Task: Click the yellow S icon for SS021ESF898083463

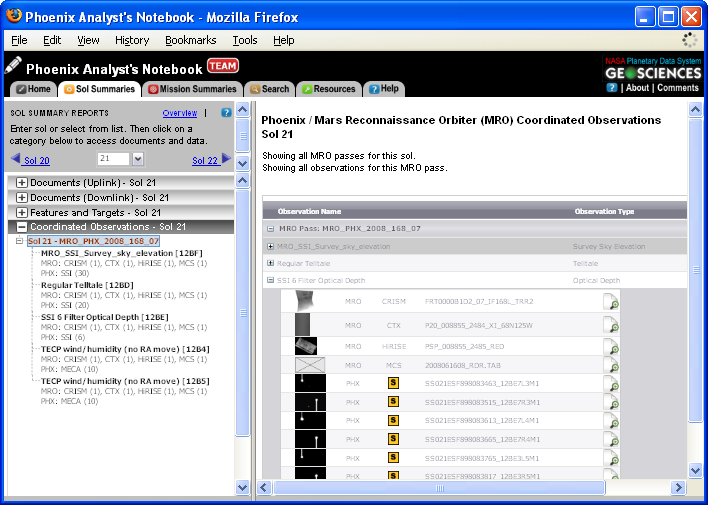Action: click(394, 384)
